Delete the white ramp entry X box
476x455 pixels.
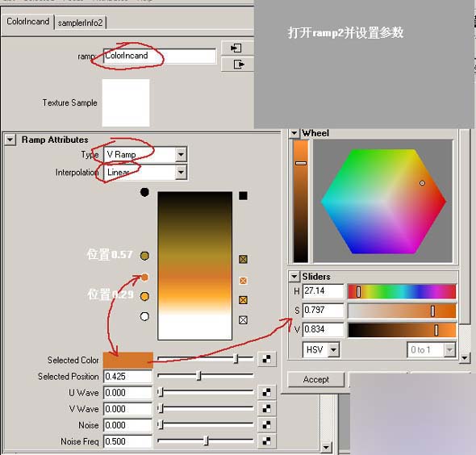(x=243, y=320)
